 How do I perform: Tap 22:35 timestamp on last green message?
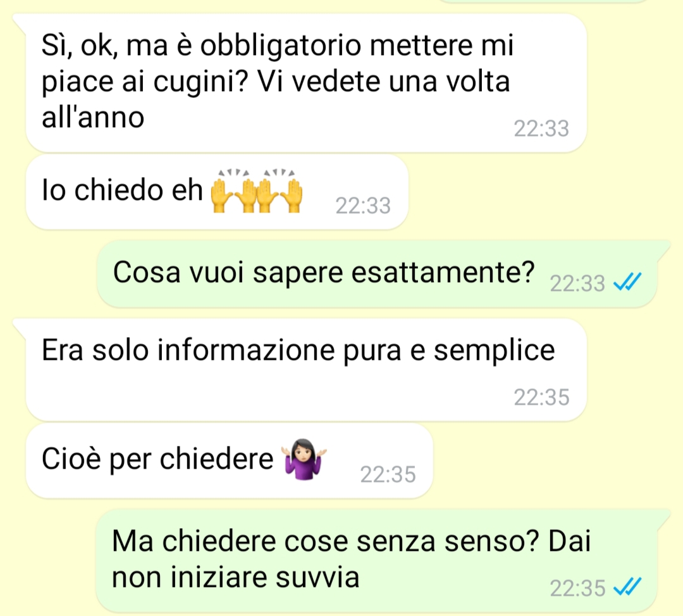coord(577,589)
